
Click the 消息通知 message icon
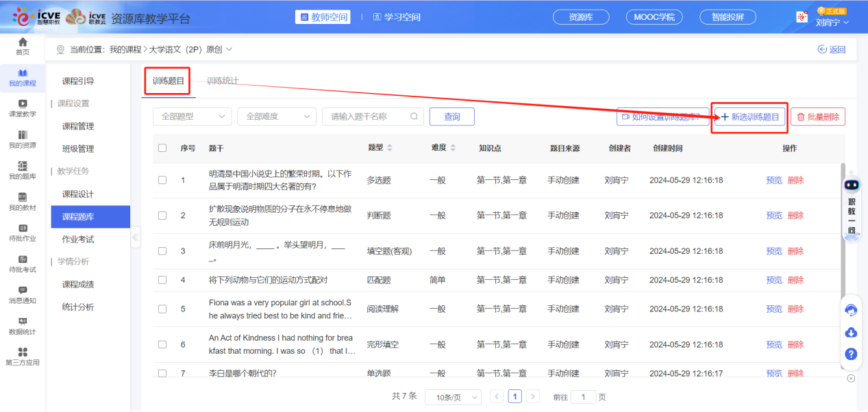[x=23, y=294]
